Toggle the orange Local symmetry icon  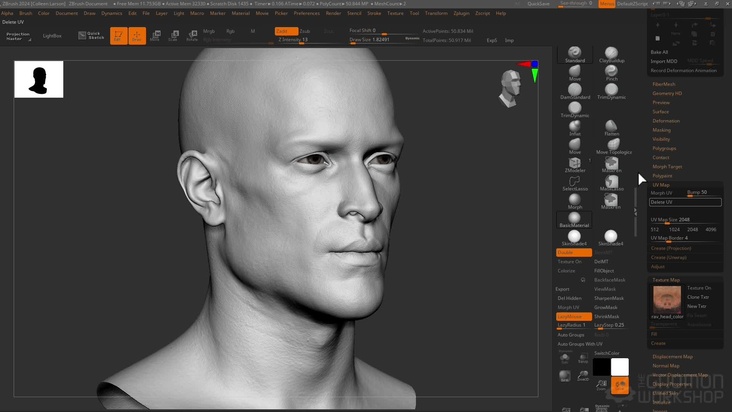[620, 385]
